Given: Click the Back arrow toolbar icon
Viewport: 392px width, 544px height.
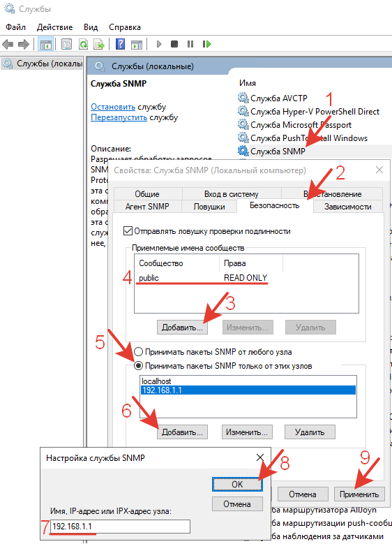Looking at the screenshot, I should point(8,44).
